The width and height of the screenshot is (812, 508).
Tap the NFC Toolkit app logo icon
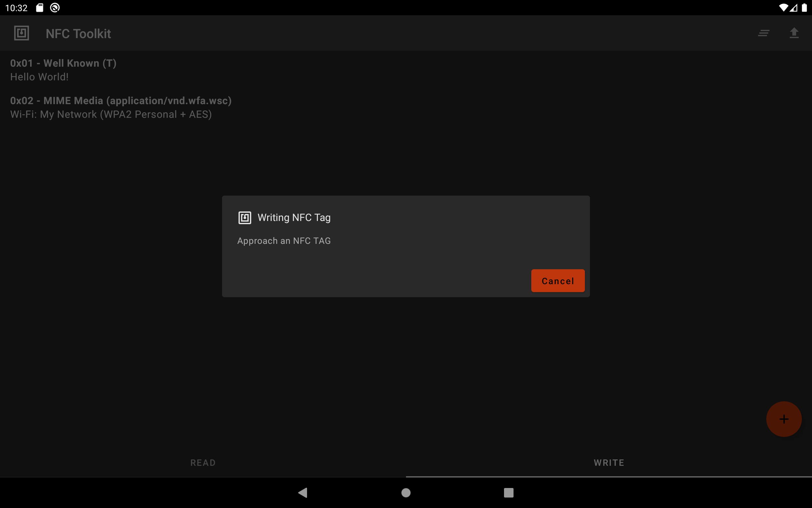click(22, 33)
